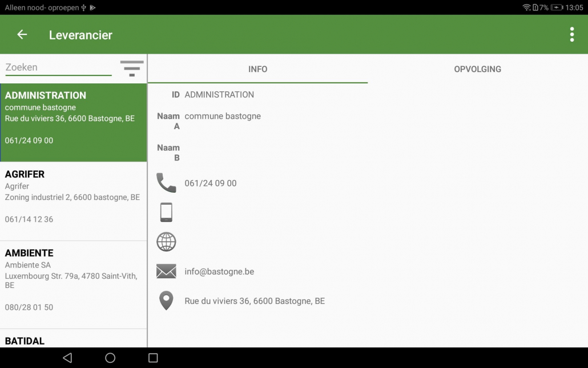Select the AMBIENTE supplier row
Viewport: 588px width, 368px height.
[x=74, y=285]
